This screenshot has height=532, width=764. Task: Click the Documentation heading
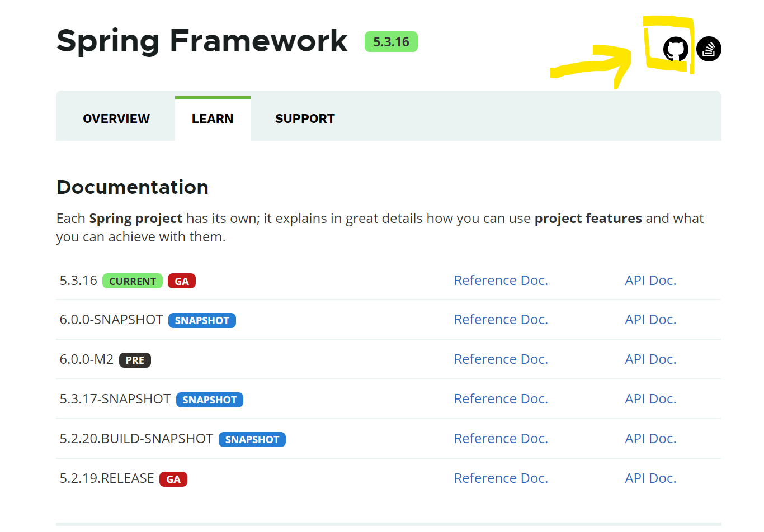pos(133,187)
